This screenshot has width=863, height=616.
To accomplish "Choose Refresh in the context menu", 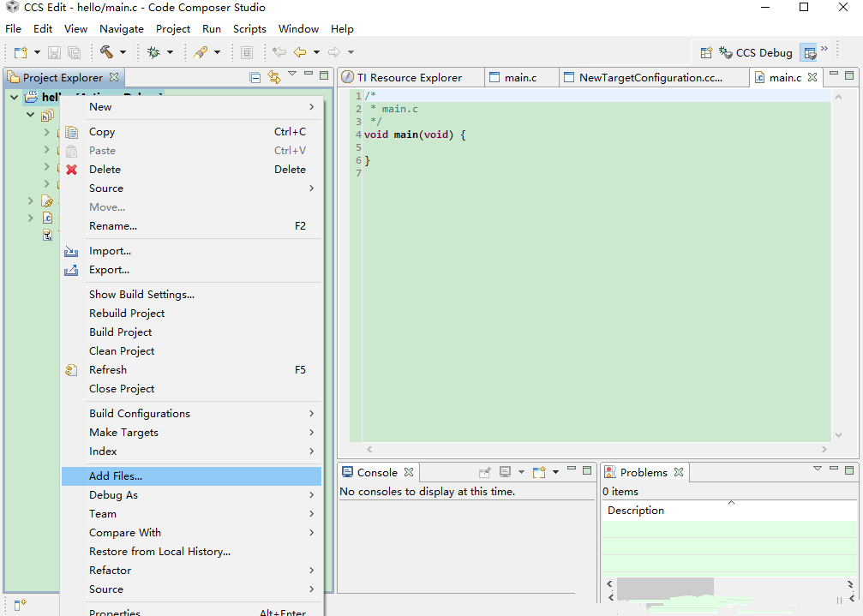I will [x=191, y=369].
